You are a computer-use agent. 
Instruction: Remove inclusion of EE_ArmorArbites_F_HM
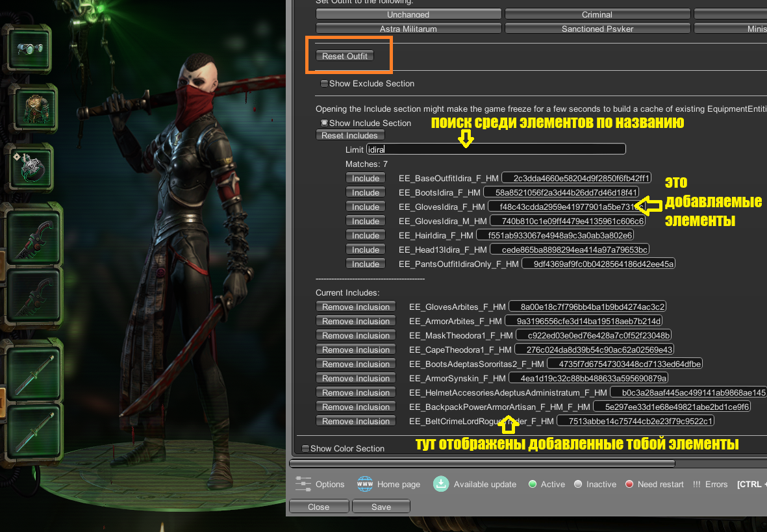click(356, 321)
